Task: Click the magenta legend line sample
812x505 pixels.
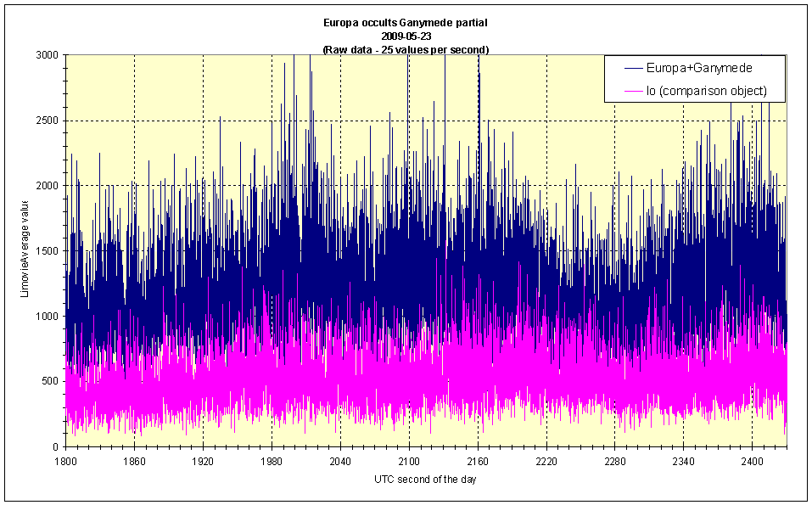Action: [x=633, y=91]
